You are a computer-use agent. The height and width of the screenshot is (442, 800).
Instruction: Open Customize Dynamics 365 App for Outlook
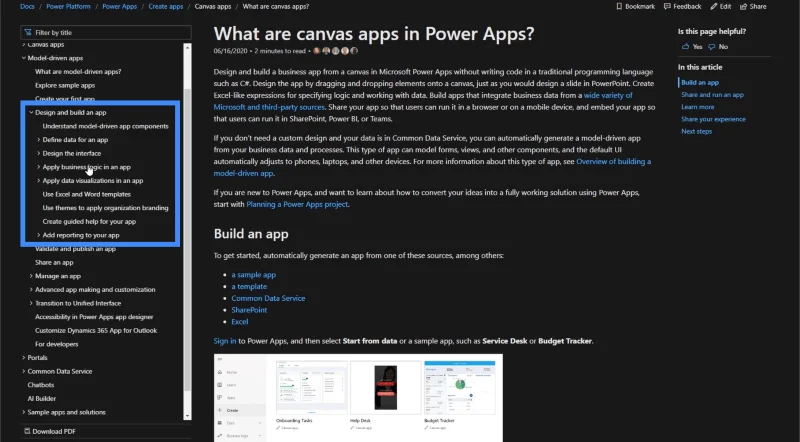[x=96, y=330]
